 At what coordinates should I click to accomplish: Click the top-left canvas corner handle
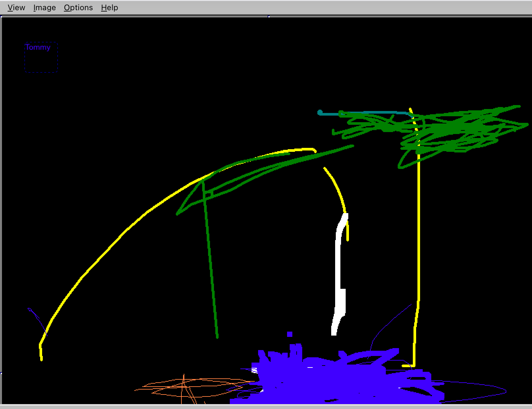tap(1, 16)
